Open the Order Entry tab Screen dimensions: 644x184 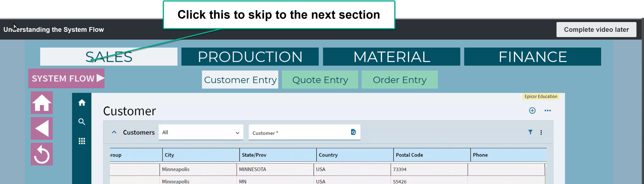point(399,80)
